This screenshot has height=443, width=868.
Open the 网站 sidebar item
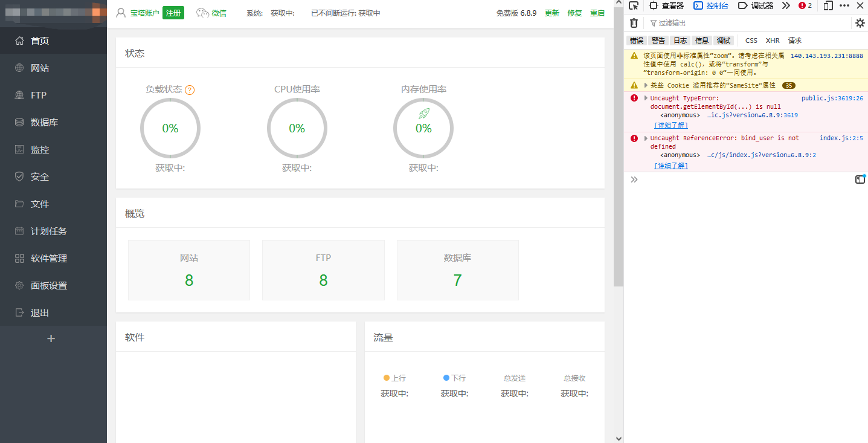coord(53,68)
